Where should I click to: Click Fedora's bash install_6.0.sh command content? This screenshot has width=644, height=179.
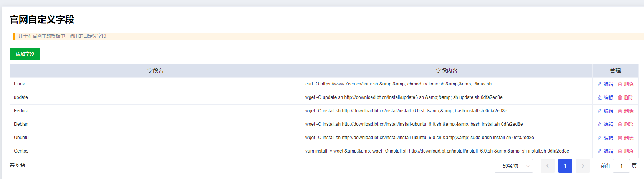coord(406,111)
